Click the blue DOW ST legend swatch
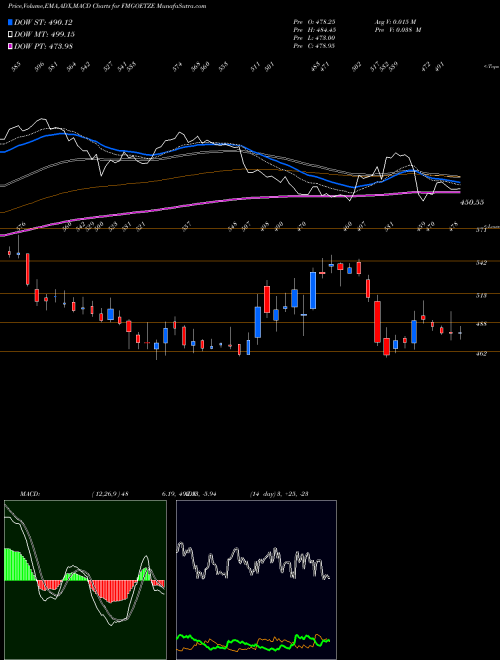The image size is (500, 660). pyautogui.click(x=10, y=22)
